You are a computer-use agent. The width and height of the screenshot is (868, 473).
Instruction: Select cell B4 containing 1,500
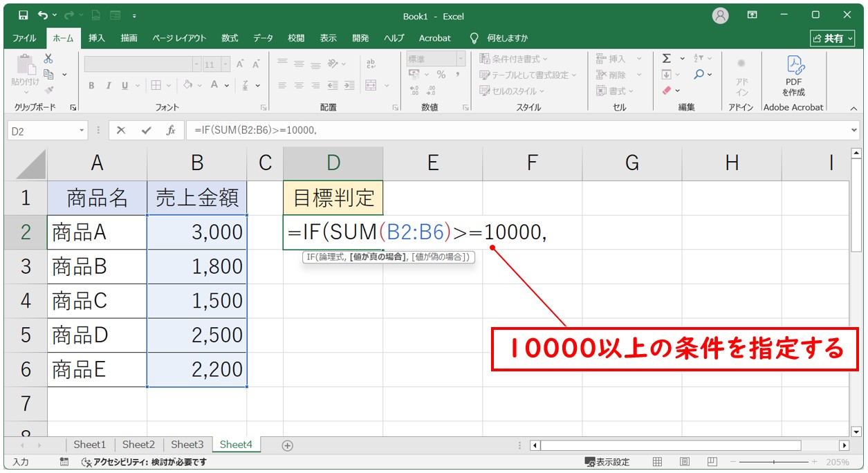tap(197, 301)
